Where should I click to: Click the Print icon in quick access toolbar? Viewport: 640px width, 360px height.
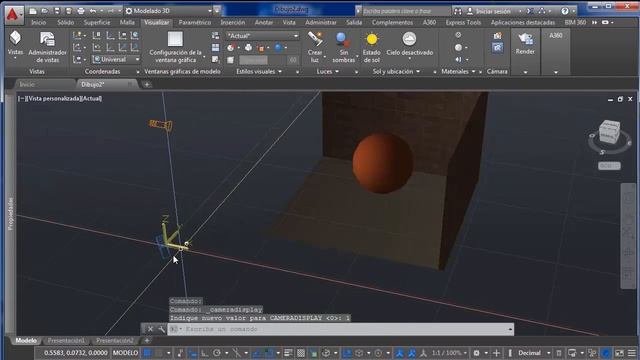(x=81, y=11)
